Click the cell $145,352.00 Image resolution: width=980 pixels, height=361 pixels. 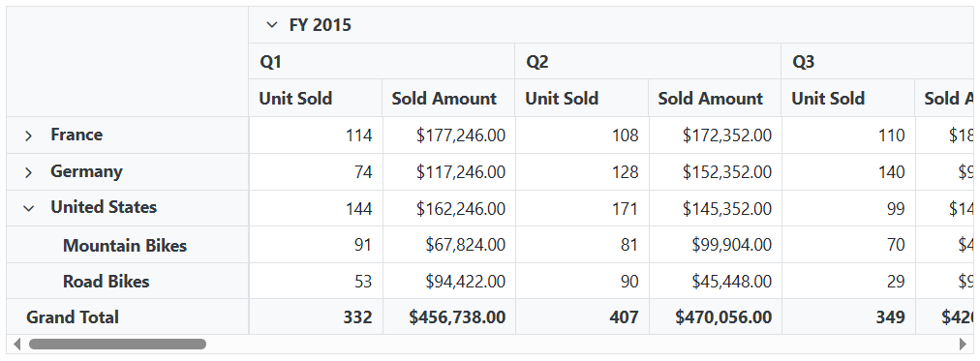pos(715,208)
